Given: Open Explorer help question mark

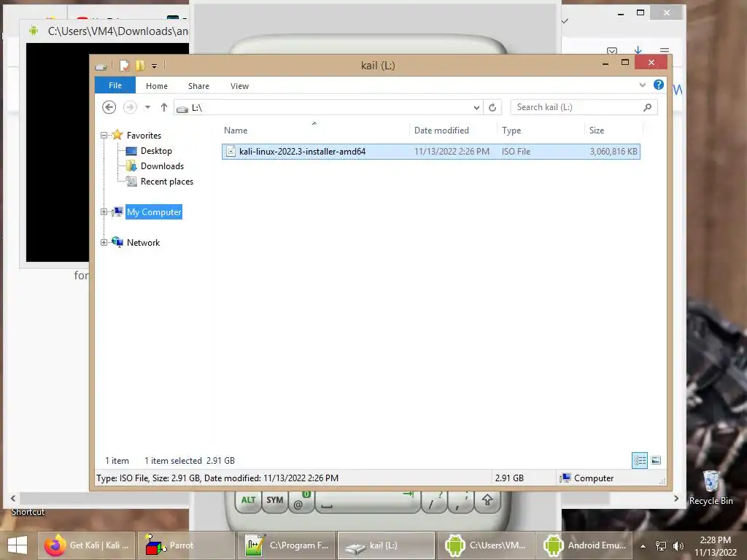Looking at the screenshot, I should [659, 85].
